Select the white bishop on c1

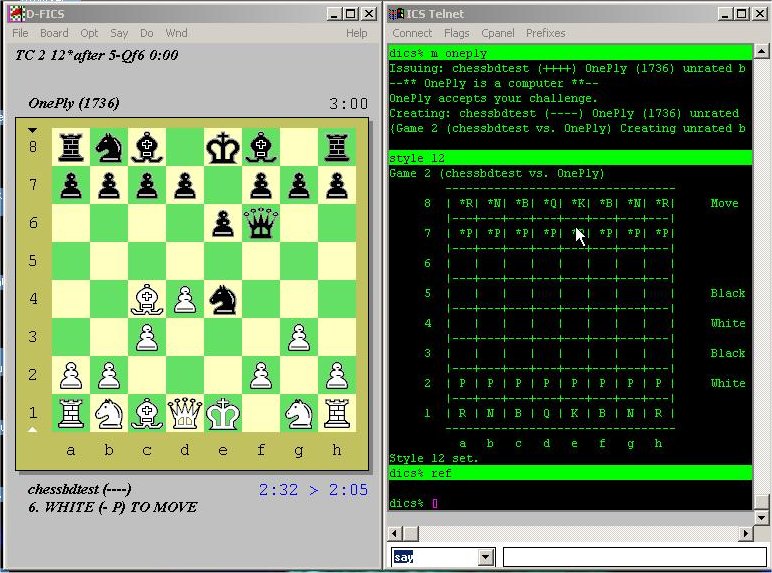click(x=147, y=414)
